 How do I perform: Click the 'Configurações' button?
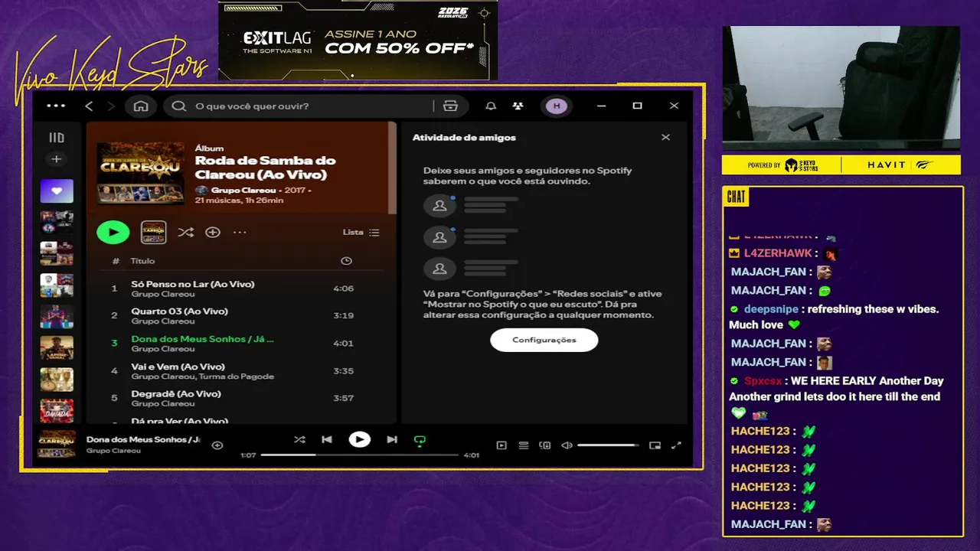coord(544,340)
